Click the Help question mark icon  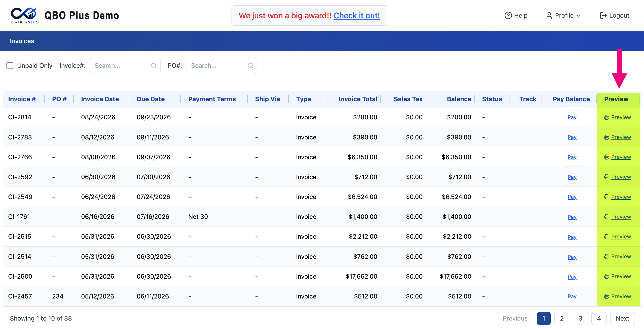508,15
